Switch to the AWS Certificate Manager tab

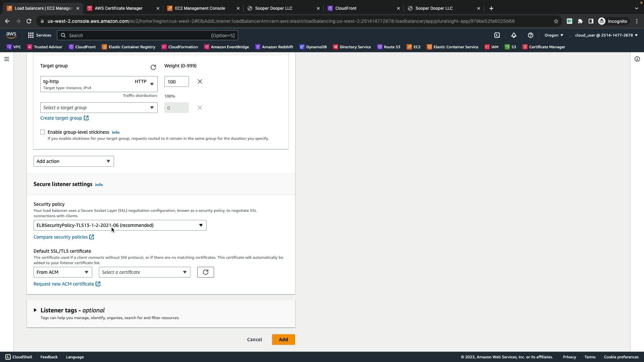click(119, 8)
